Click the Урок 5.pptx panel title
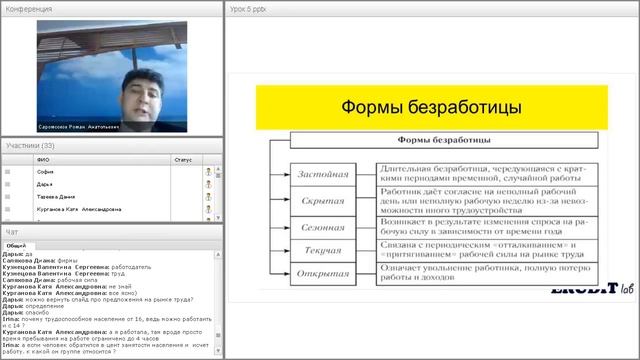 pos(248,9)
